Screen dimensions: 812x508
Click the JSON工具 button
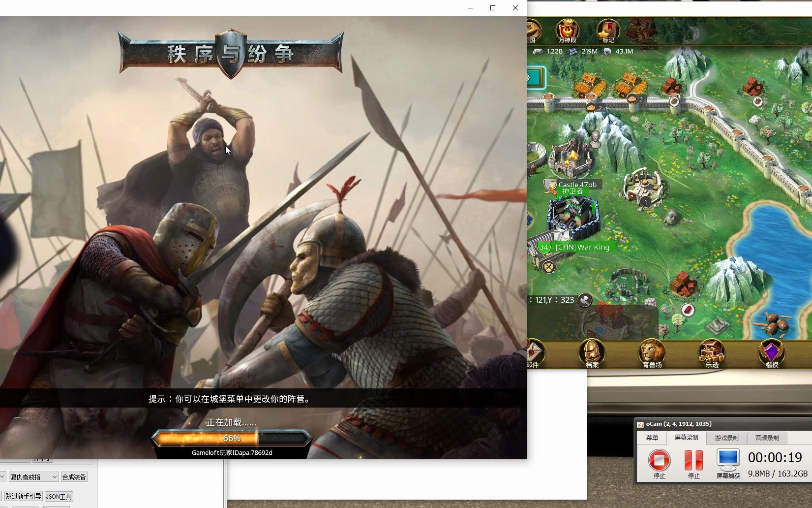pyautogui.click(x=59, y=496)
